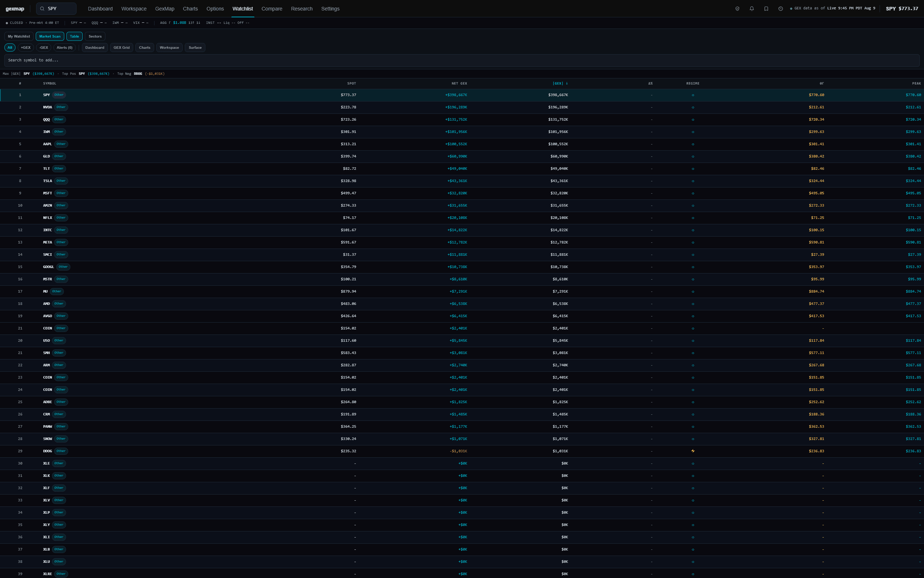Click the IWM symbol in table

[x=46, y=132]
